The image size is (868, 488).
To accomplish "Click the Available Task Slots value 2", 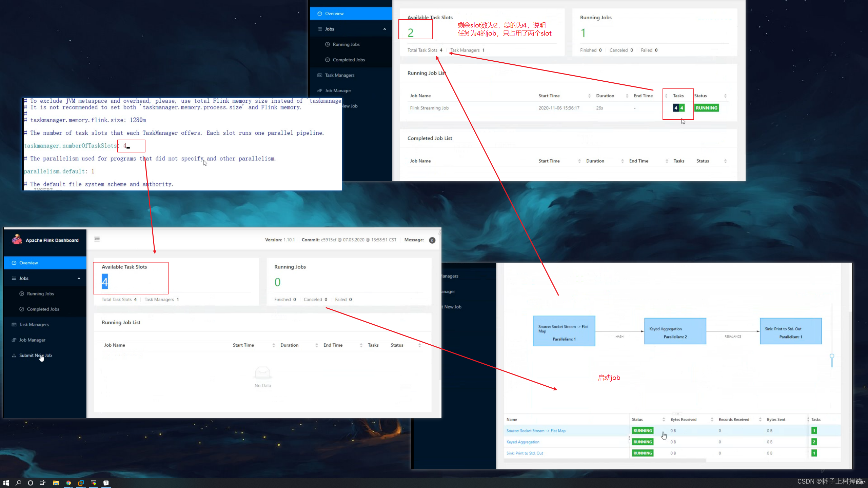I will coord(411,33).
